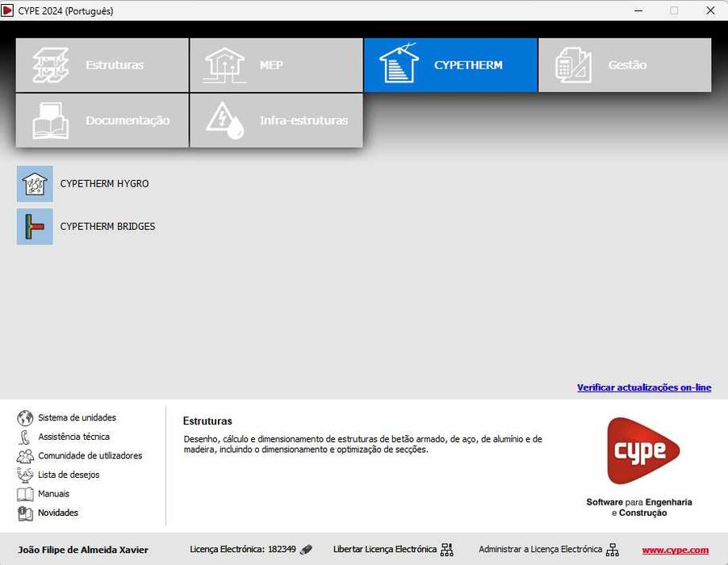Open the www.cype.com link
The width and height of the screenshot is (728, 565).
(676, 550)
